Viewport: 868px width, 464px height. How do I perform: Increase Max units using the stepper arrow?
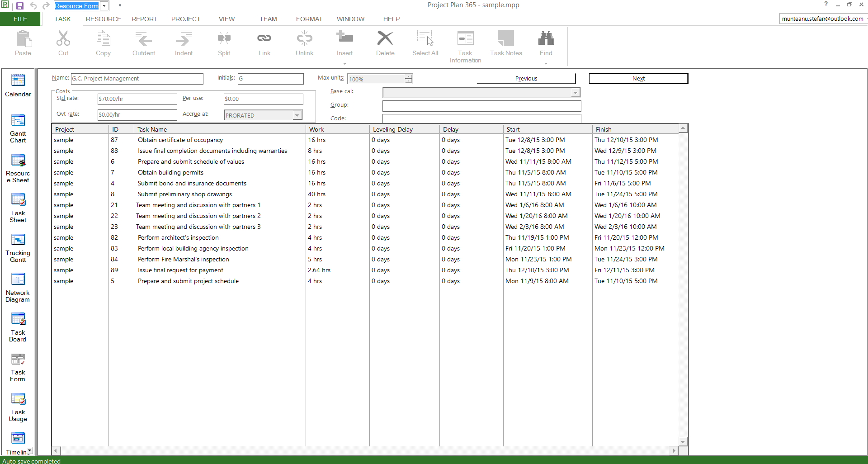[x=408, y=76]
